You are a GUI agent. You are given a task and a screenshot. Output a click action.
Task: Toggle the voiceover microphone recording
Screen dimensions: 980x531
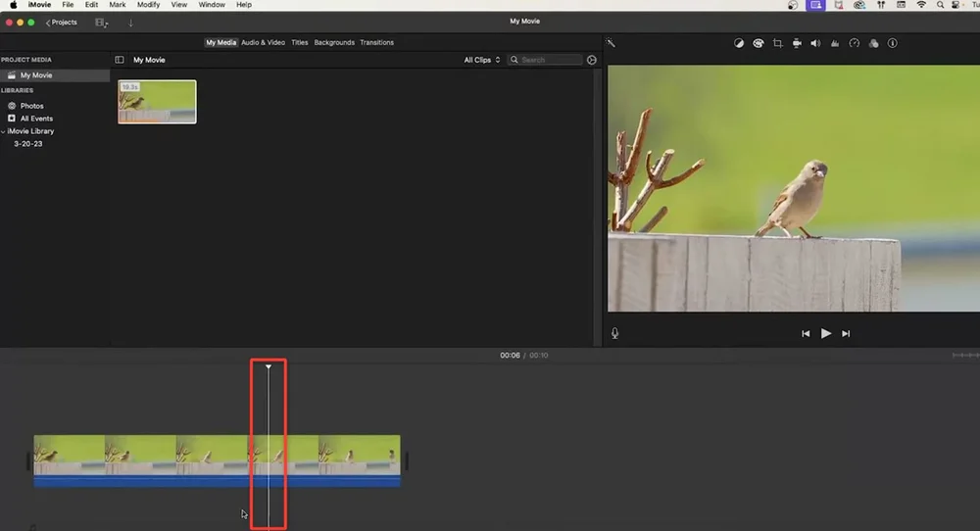click(615, 333)
